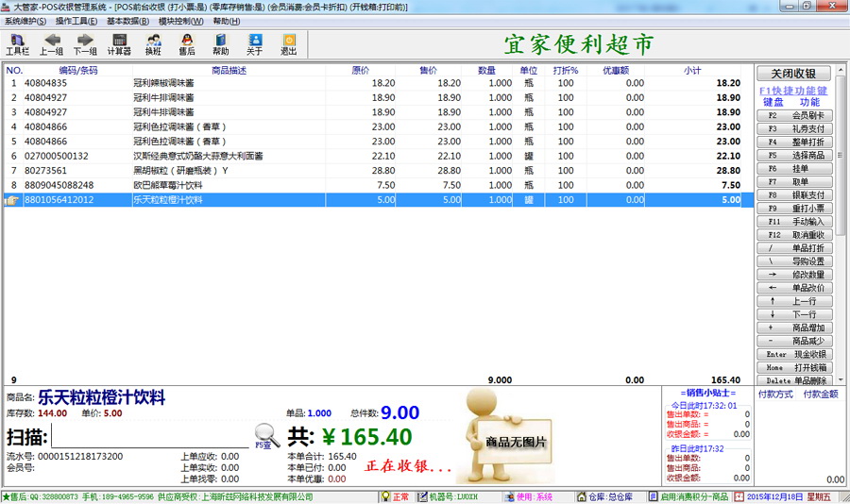850x504 pixels.
Task: Click the 扫描 barcode input field
Action: tap(150, 437)
